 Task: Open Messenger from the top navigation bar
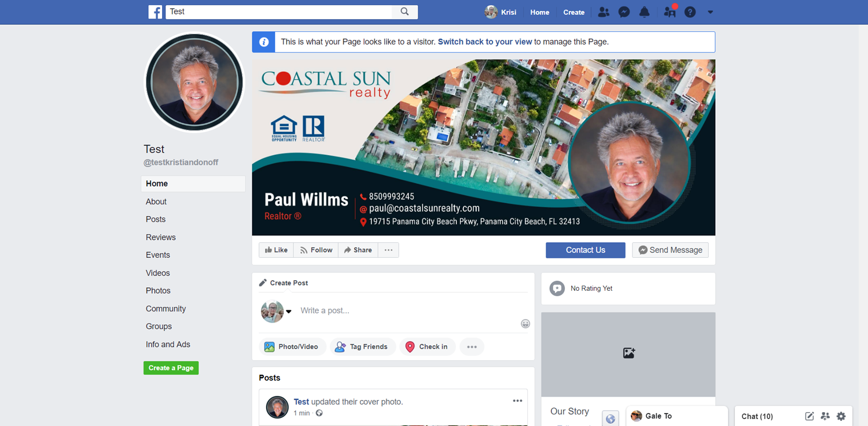tap(624, 12)
